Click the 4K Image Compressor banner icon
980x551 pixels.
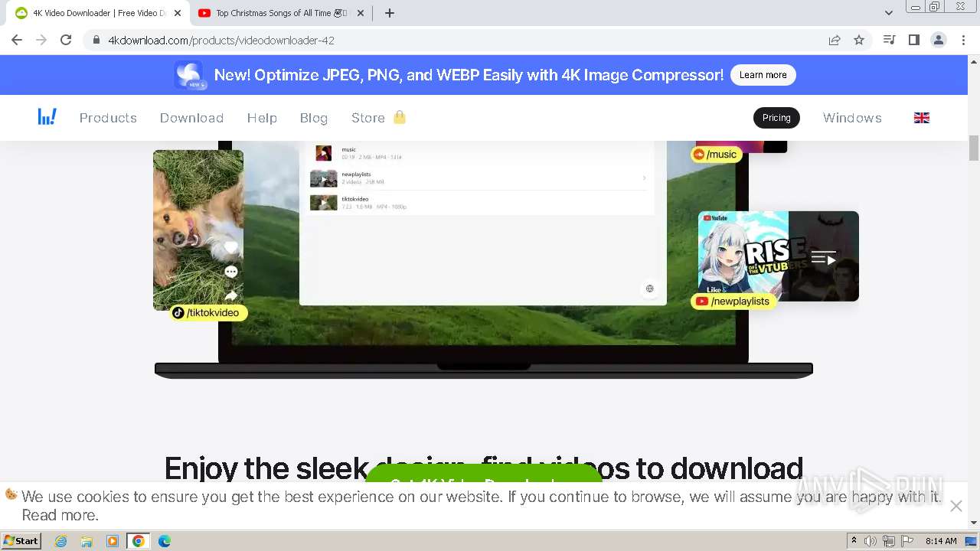(188, 75)
